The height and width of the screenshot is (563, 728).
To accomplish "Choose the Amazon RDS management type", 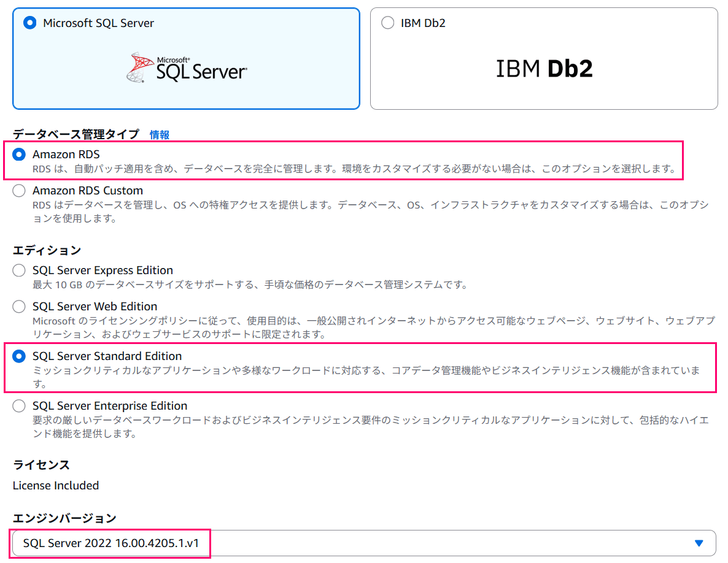I will 19,155.
